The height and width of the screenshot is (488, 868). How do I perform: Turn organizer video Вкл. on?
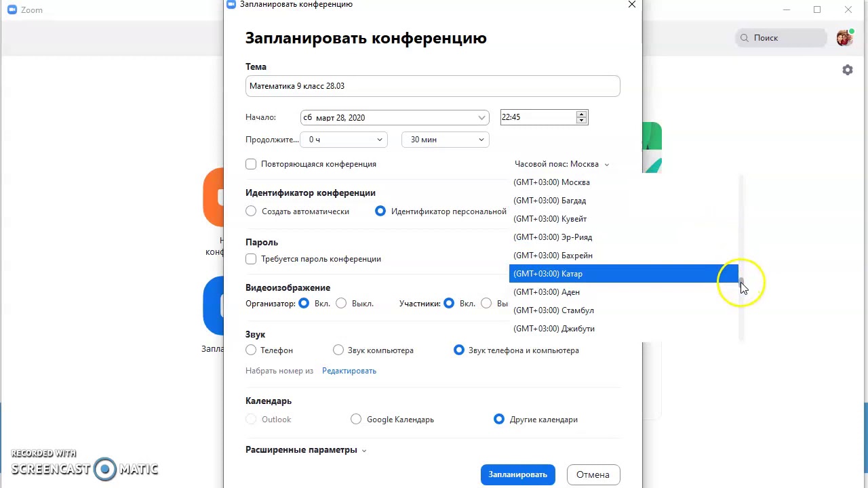pos(304,304)
